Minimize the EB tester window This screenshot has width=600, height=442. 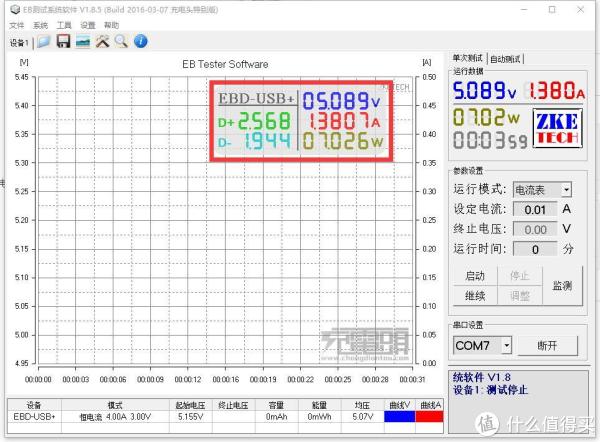pos(524,10)
